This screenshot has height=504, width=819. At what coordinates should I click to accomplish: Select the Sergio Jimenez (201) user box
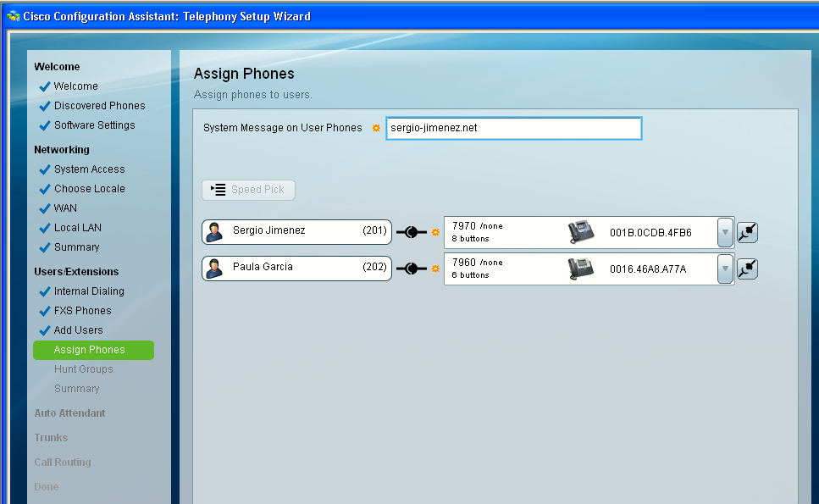coord(296,232)
